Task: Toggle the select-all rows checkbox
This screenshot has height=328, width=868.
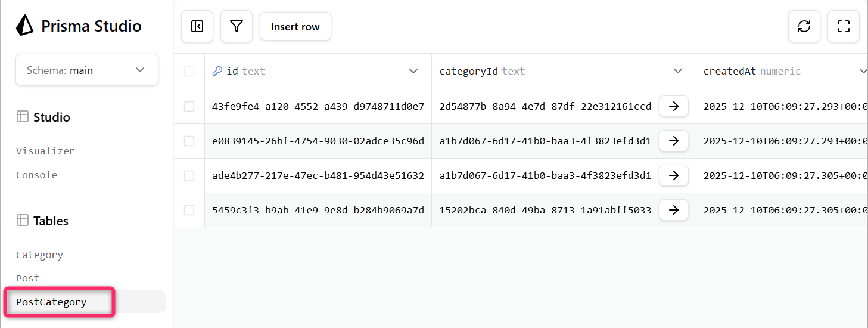Action: (x=189, y=72)
